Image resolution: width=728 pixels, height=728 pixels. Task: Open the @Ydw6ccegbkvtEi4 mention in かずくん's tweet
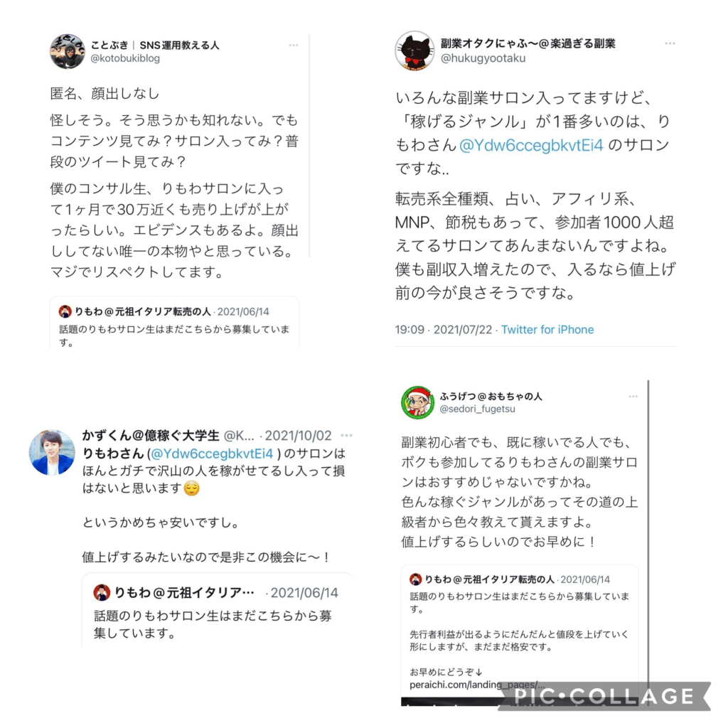[x=212, y=453]
